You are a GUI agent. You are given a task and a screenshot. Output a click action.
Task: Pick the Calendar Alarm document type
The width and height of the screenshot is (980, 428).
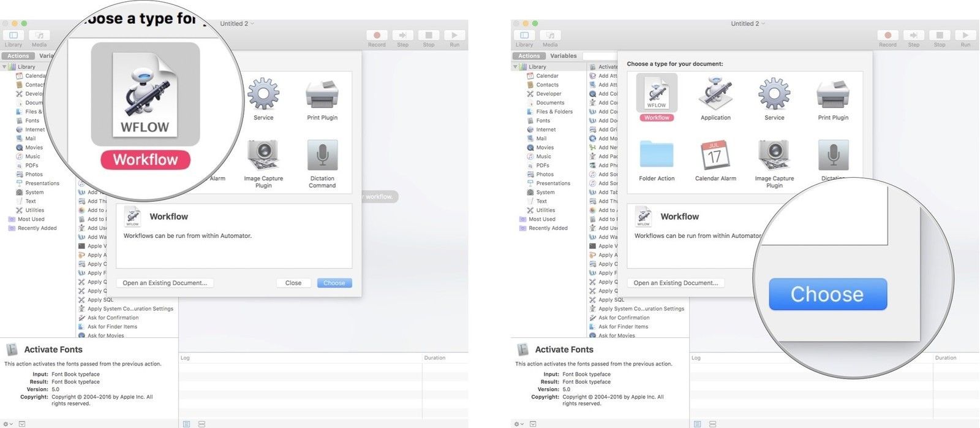click(715, 155)
